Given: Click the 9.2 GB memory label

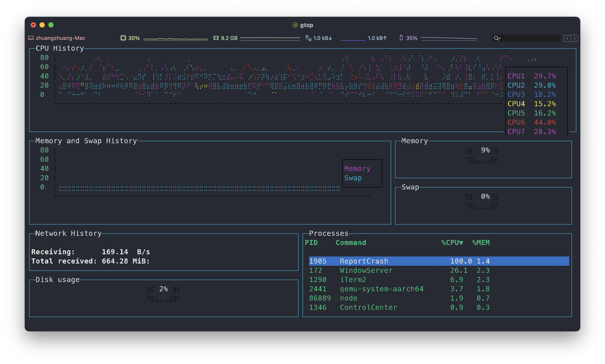Looking at the screenshot, I should [x=229, y=38].
